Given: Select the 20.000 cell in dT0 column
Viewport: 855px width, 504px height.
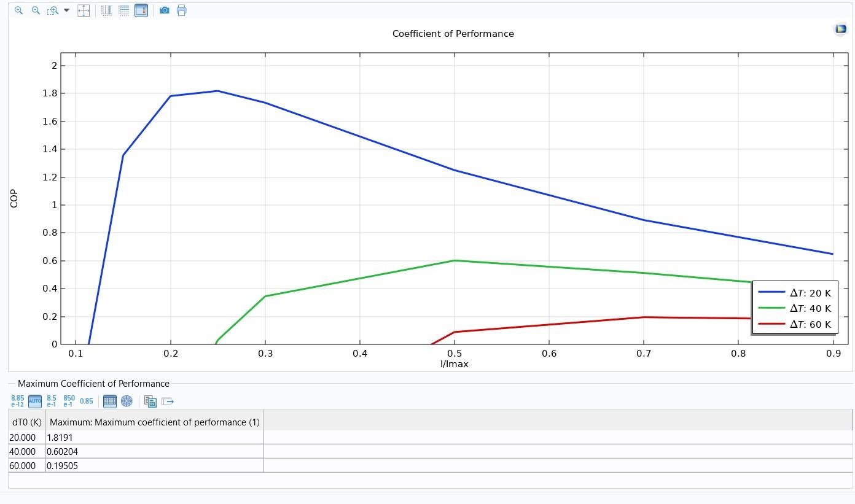Looking at the screenshot, I should (x=27, y=437).
